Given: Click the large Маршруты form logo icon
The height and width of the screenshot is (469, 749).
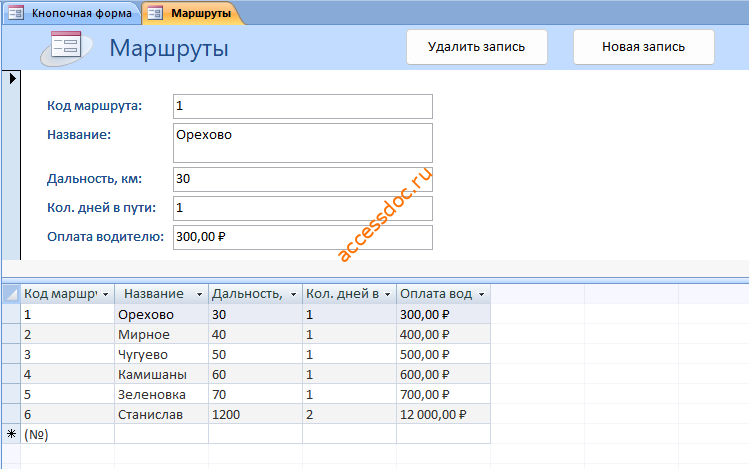Looking at the screenshot, I should (x=66, y=47).
